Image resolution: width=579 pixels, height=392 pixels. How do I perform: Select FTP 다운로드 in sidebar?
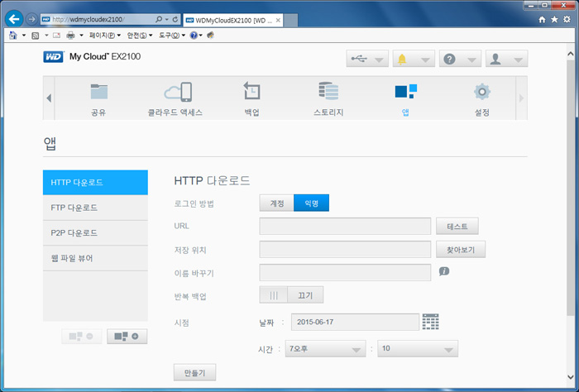[95, 208]
